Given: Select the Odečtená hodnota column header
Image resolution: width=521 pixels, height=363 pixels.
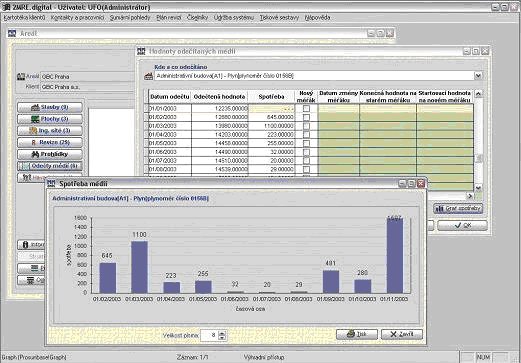Looking at the screenshot, I should [x=219, y=97].
